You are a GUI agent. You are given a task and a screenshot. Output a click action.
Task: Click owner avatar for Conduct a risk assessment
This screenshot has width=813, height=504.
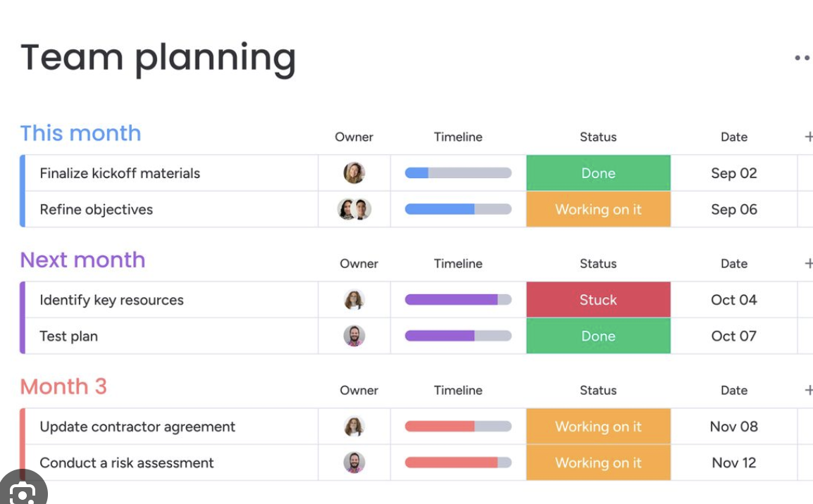354,462
